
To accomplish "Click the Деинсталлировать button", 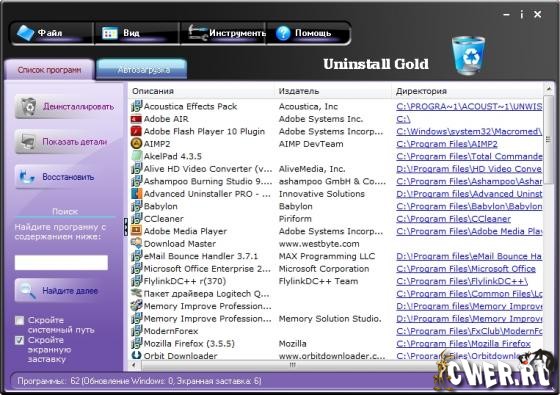I will 65,107.
